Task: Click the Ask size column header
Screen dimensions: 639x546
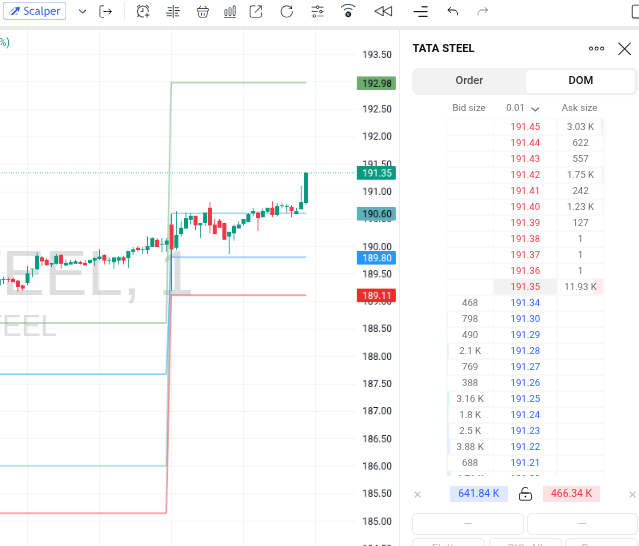Action: [579, 108]
